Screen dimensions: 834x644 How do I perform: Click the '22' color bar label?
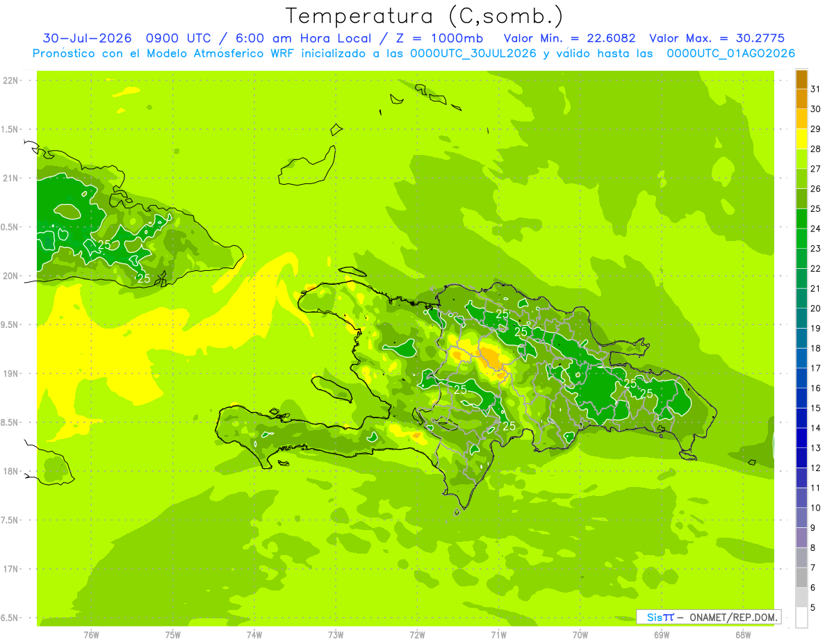[x=815, y=268]
